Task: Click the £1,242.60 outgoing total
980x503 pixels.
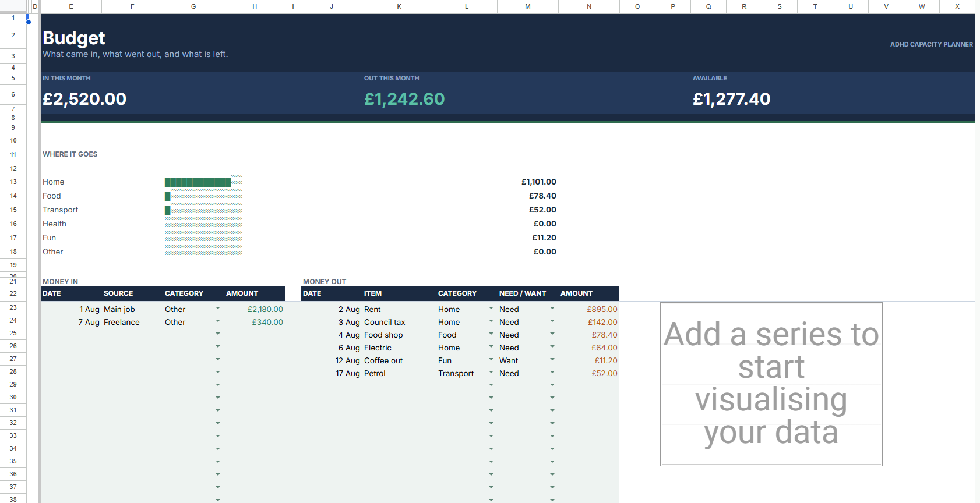Action: (404, 99)
